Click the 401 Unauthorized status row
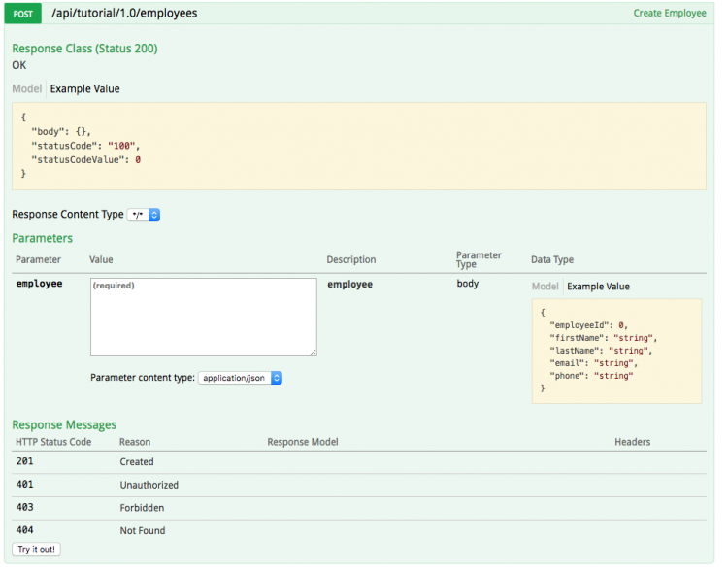Viewport: 728px width, 575px height. [x=359, y=485]
